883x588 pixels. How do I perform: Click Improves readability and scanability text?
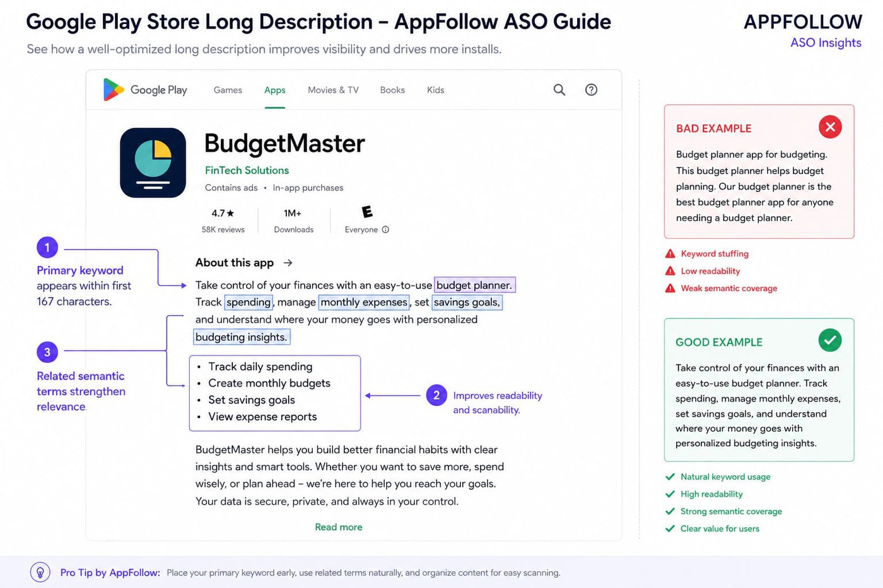[x=498, y=403]
